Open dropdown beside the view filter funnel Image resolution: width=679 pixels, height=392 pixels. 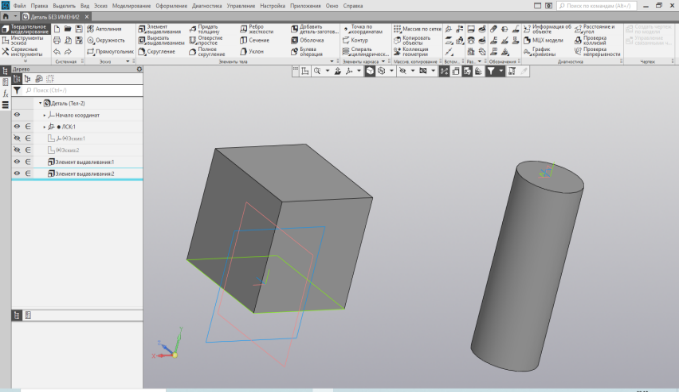pos(501,71)
